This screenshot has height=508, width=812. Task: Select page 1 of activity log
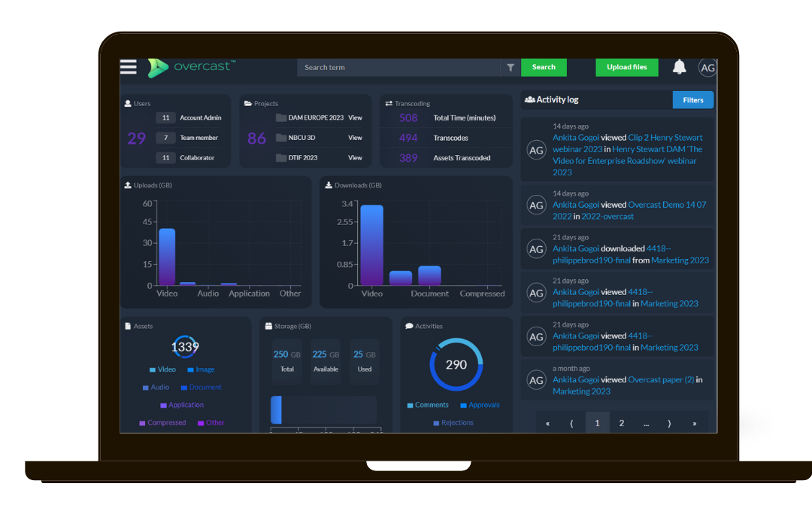click(597, 424)
